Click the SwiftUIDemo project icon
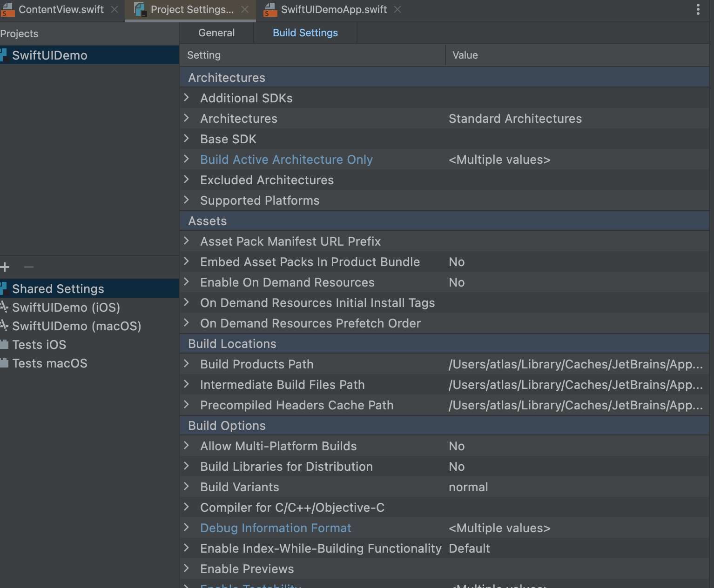This screenshot has width=714, height=588. click(4, 55)
